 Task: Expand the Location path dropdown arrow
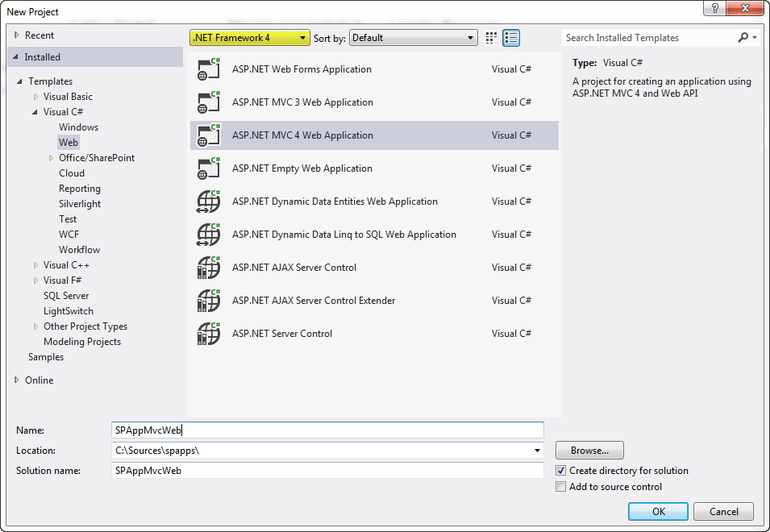coord(537,451)
